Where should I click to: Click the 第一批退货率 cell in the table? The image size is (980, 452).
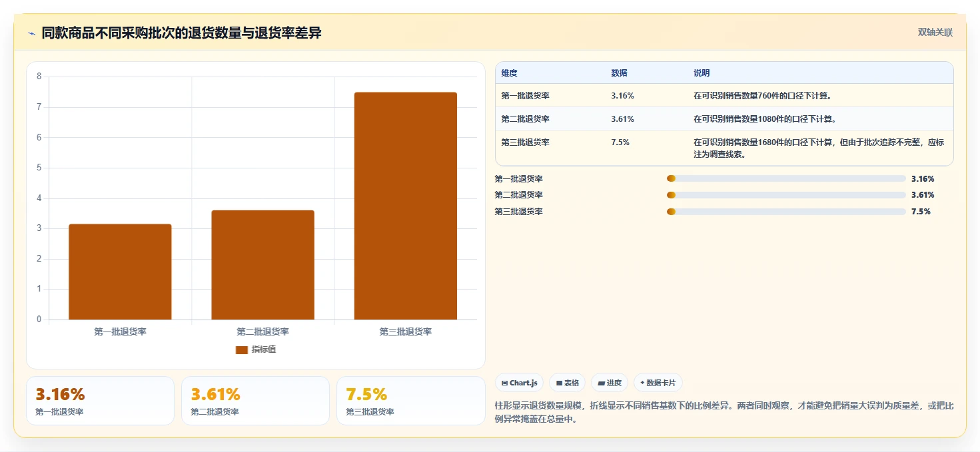tap(526, 96)
